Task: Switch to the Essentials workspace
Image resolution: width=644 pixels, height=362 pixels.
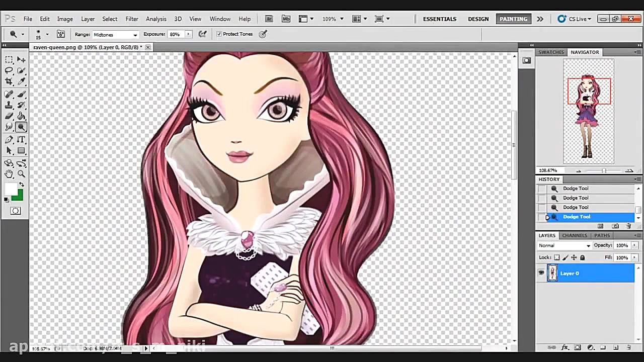Action: tap(440, 19)
